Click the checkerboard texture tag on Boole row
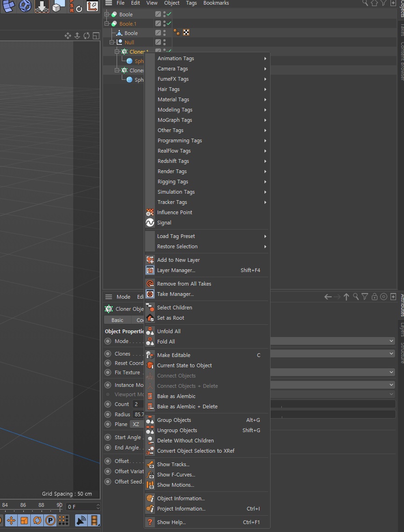The image size is (404, 532). (x=186, y=33)
